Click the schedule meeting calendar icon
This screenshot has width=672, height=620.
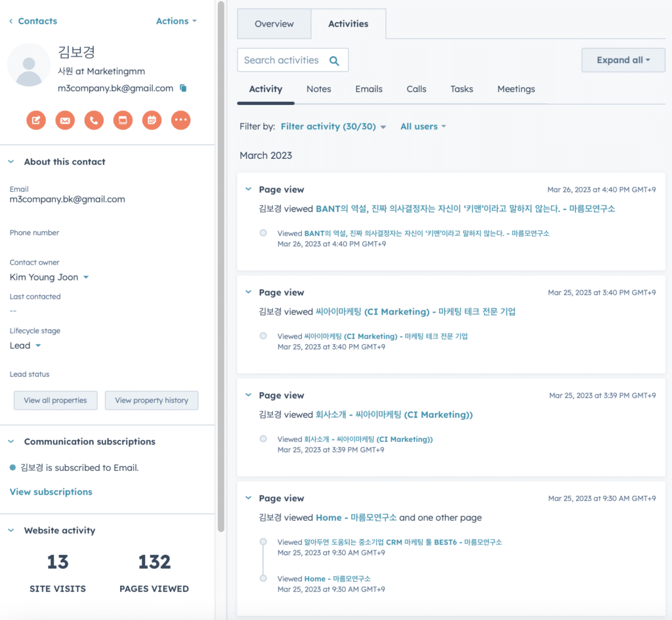pos(152,120)
